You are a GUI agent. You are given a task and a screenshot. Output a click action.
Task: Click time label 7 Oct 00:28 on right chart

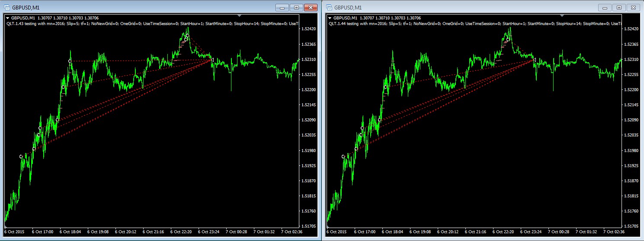(x=559, y=232)
